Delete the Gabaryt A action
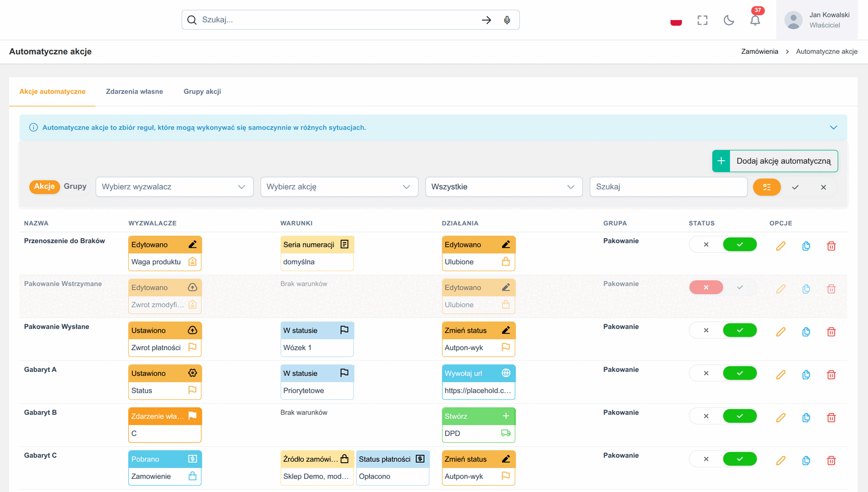The height and width of the screenshot is (492, 868). pyautogui.click(x=831, y=375)
